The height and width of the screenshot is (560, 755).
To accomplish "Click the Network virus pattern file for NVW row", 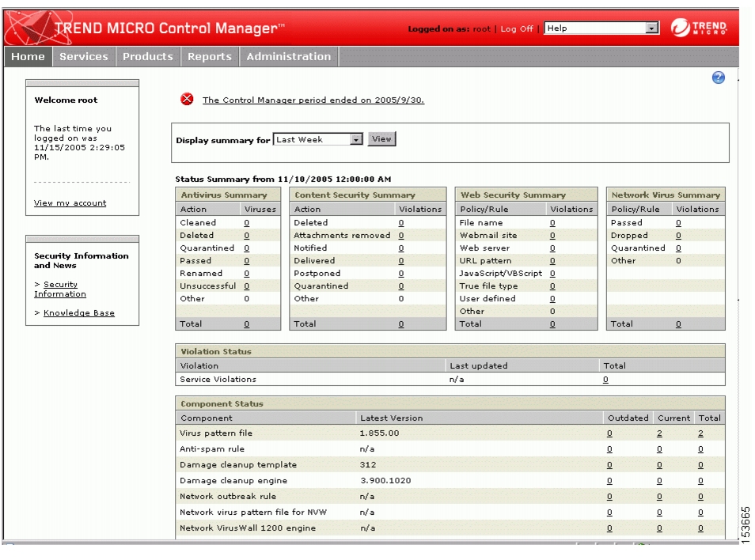I will pyautogui.click(x=450, y=513).
